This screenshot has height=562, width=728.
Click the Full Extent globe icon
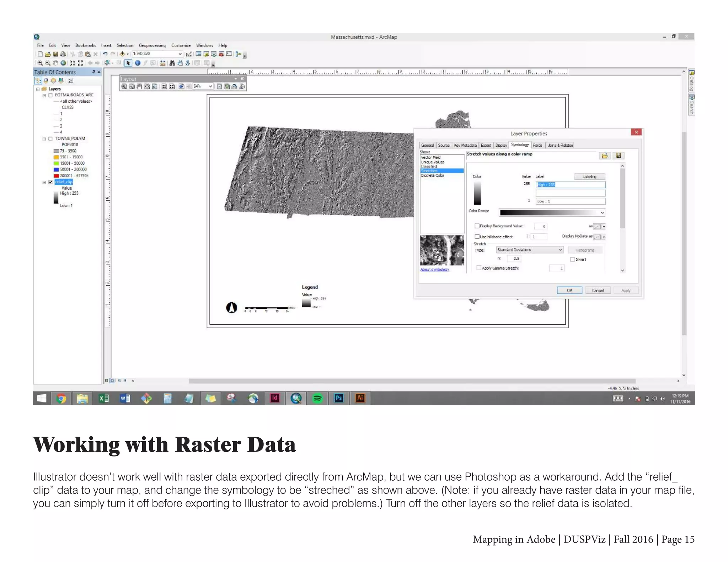click(63, 63)
